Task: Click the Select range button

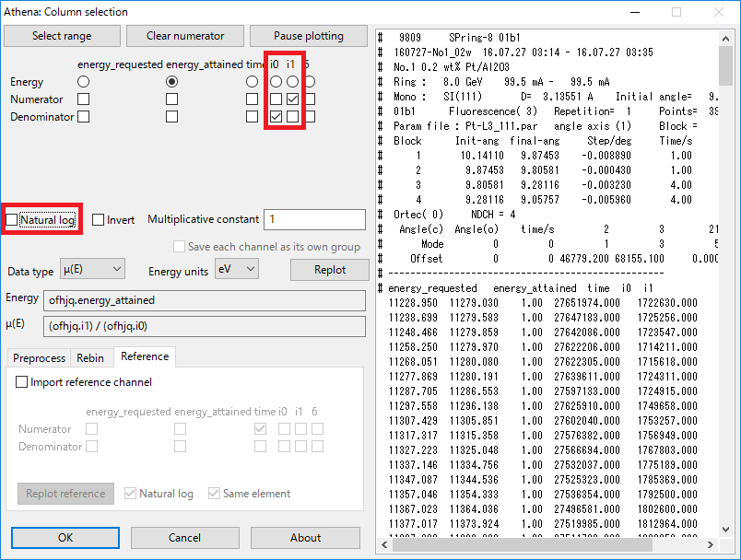Action: (x=62, y=36)
